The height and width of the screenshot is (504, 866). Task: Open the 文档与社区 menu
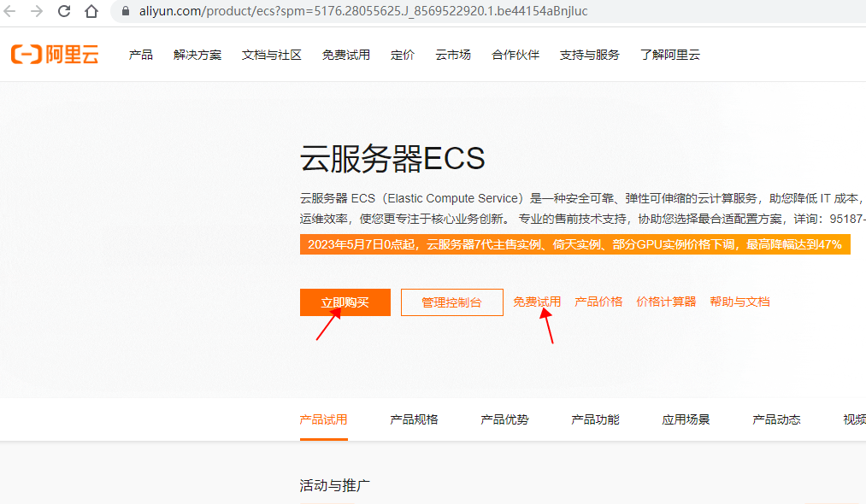click(x=272, y=55)
